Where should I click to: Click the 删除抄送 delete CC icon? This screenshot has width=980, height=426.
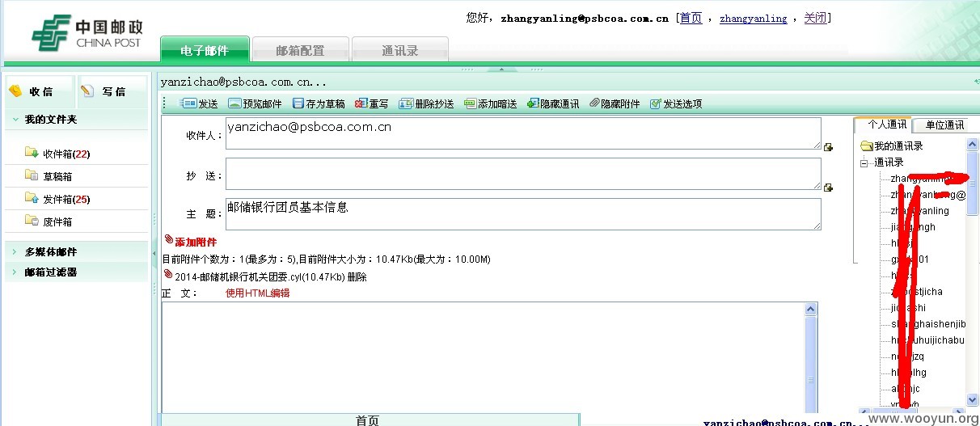(408, 103)
